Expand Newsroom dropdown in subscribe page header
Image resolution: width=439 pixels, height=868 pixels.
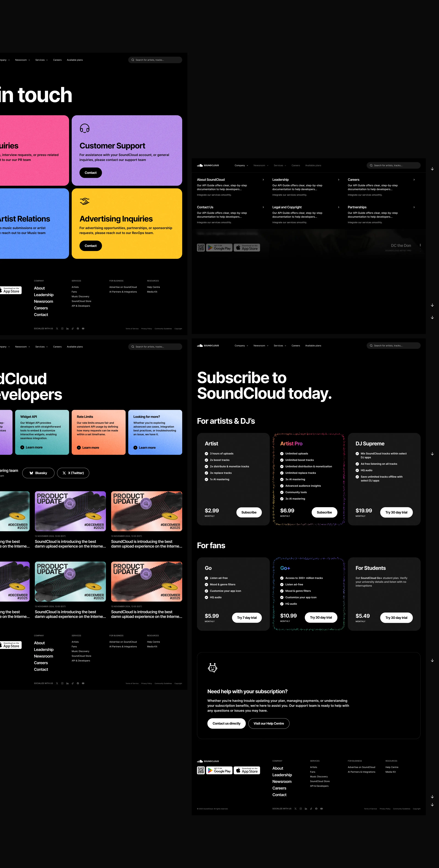click(261, 345)
